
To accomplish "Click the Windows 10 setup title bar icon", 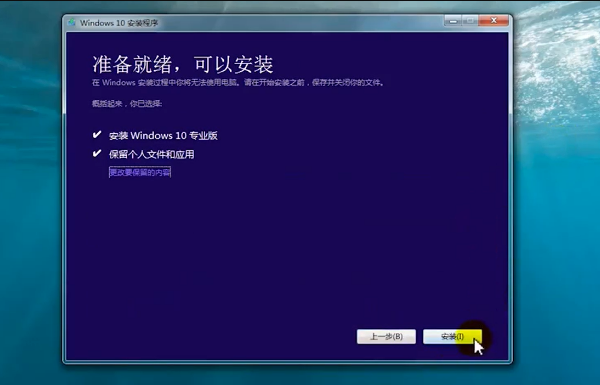I will pos(72,23).
